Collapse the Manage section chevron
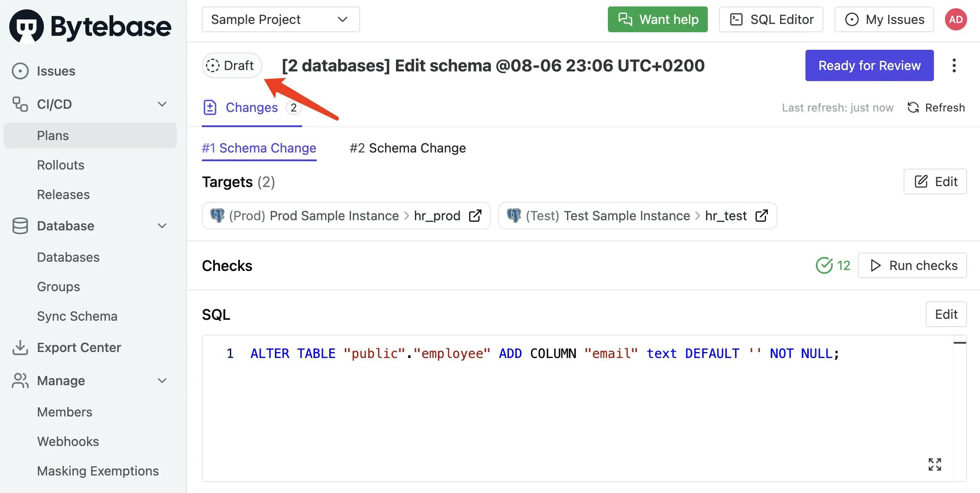The width and height of the screenshot is (980, 493). point(162,381)
